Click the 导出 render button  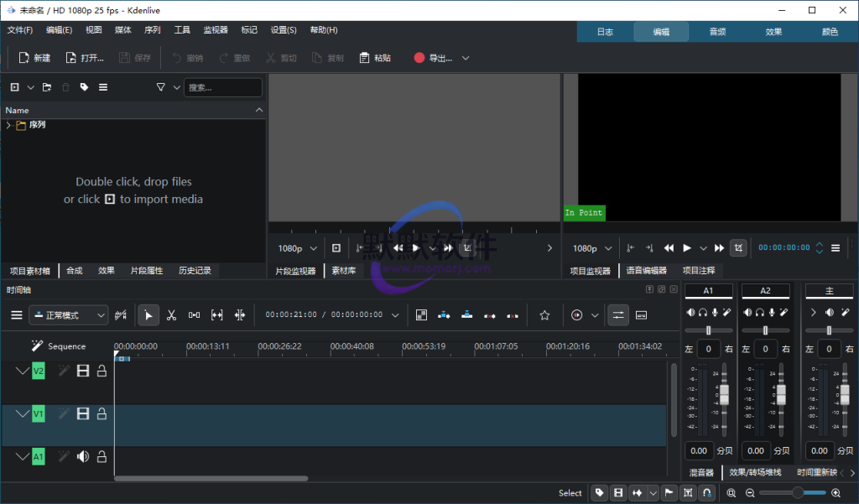pyautogui.click(x=434, y=58)
